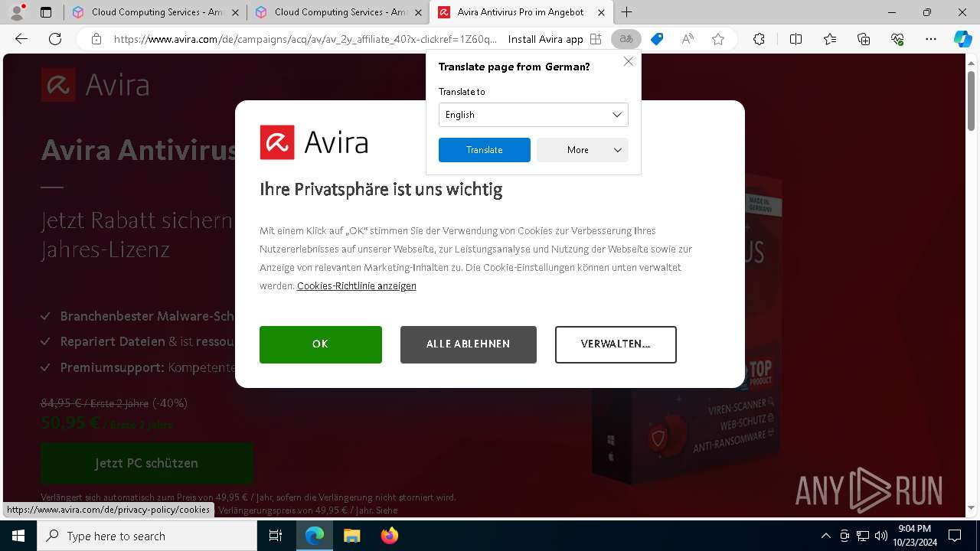Screen dimensions: 980x551
Task: Accept cookies with the OK button
Action: point(321,344)
